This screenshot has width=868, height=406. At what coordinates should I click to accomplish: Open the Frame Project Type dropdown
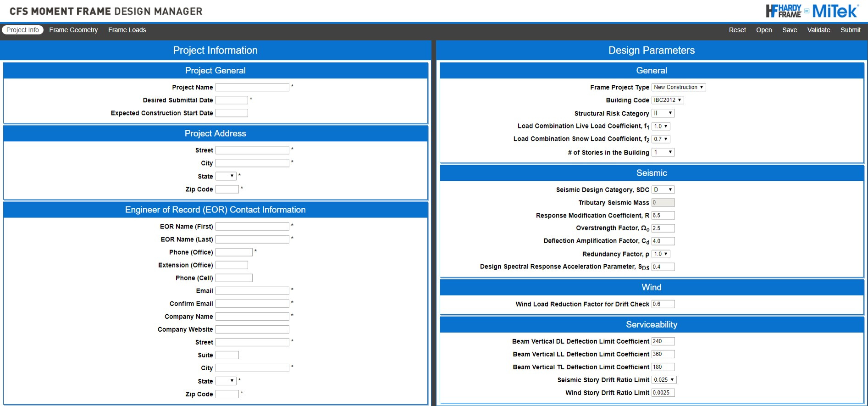(679, 87)
